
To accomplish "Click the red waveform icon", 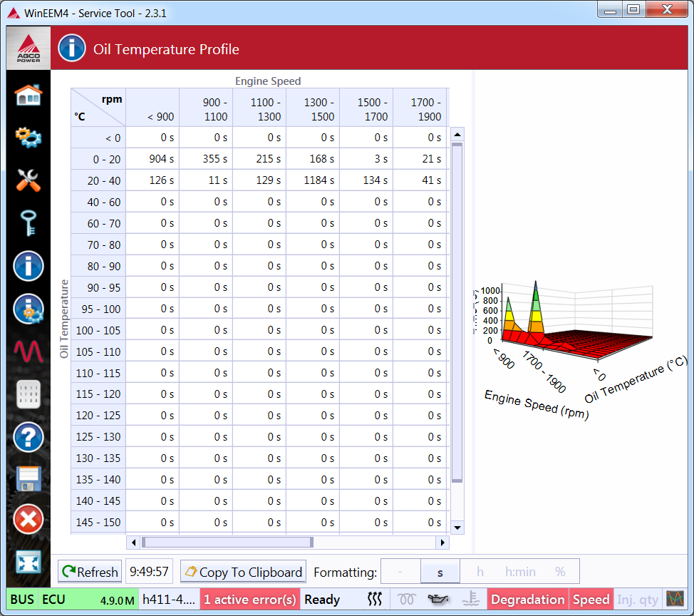I will pos(29,351).
